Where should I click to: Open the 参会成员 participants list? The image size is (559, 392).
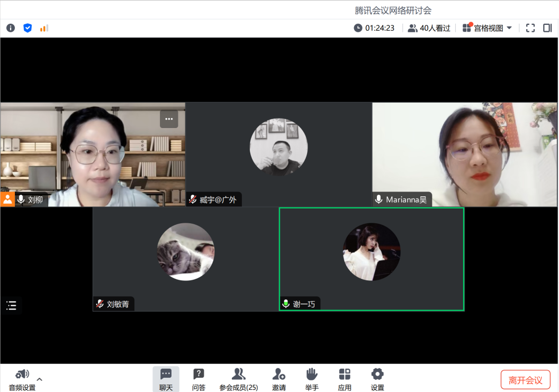click(238, 379)
